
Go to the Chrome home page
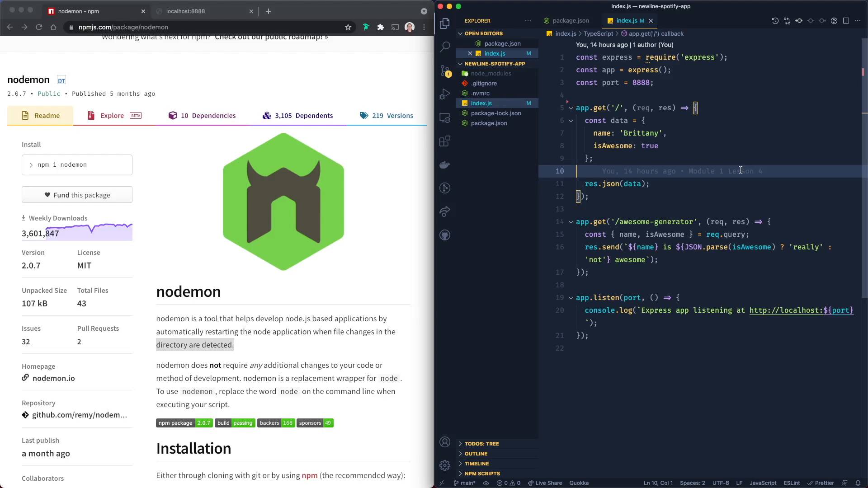click(53, 27)
